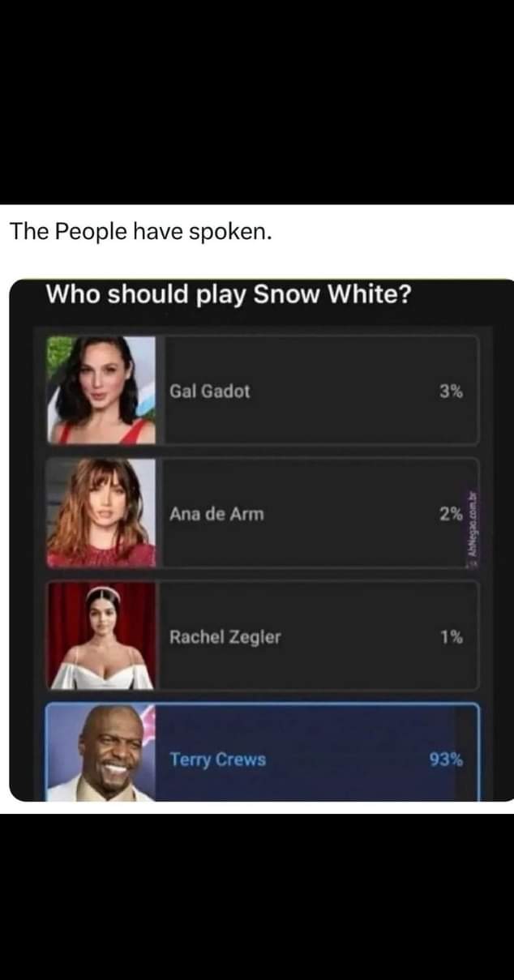This screenshot has width=514, height=980.
Task: Click the empty bar between Rachel Zegler and 1%
Action: point(361,637)
